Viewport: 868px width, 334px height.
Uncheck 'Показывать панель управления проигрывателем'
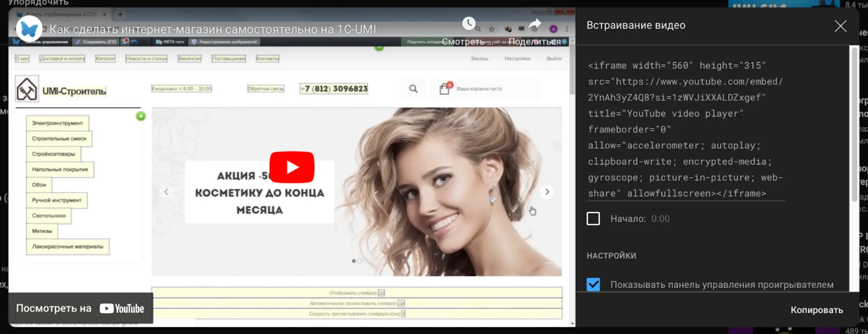593,284
